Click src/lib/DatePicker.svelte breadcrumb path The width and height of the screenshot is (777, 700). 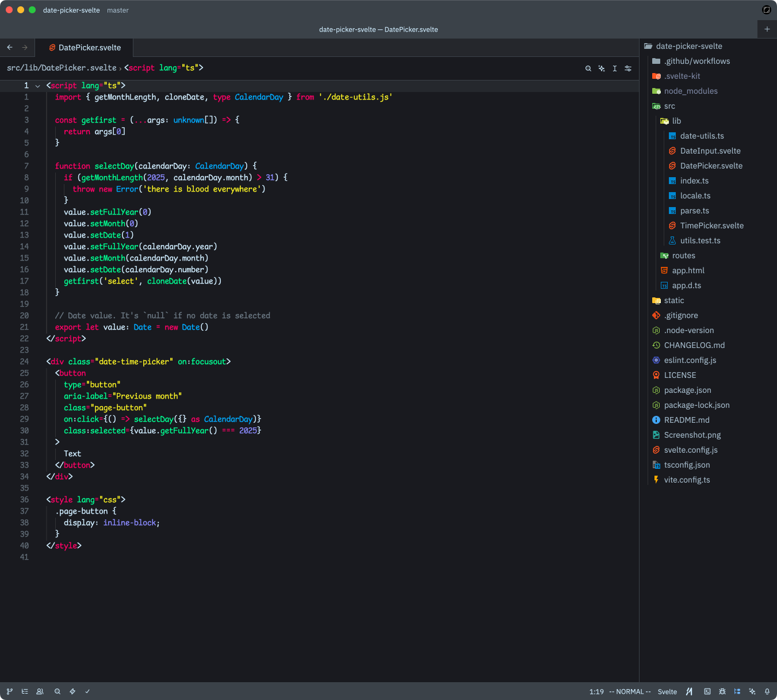(x=62, y=68)
